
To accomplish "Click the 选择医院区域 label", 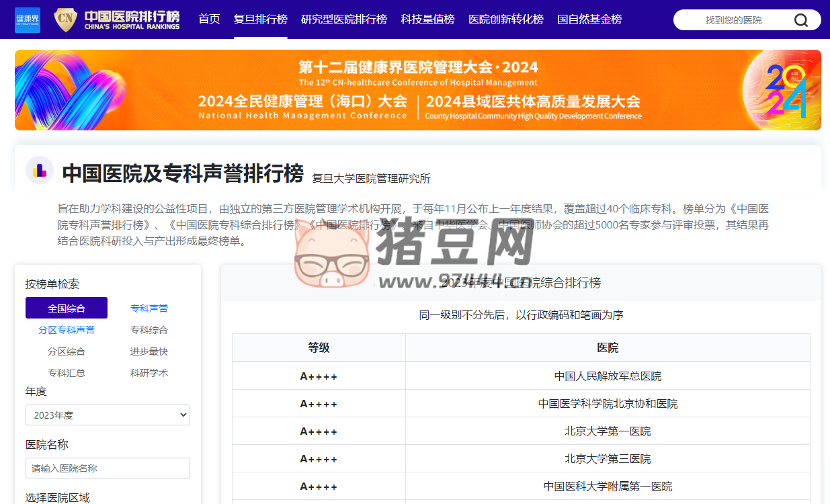I will (58, 497).
